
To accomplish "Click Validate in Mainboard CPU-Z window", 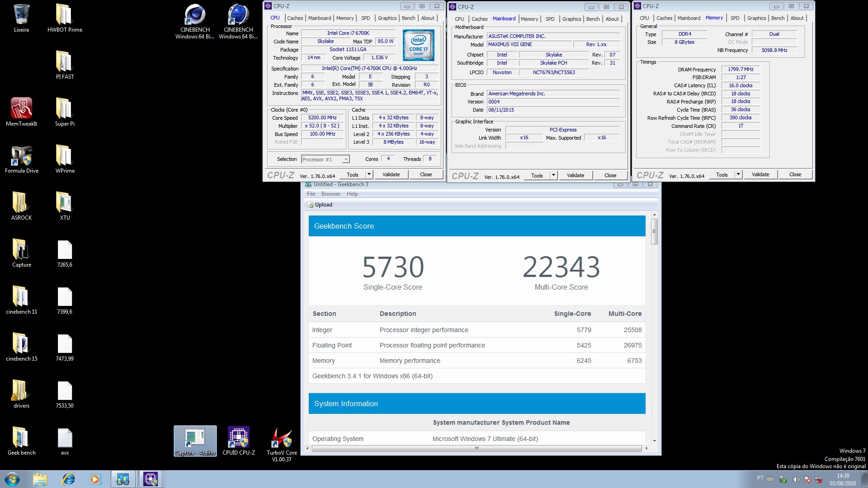I will click(576, 175).
